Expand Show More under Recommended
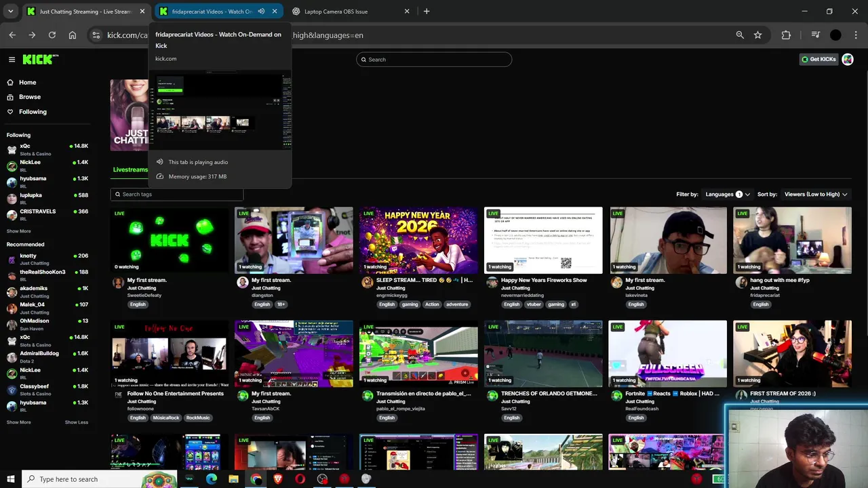 click(x=19, y=422)
